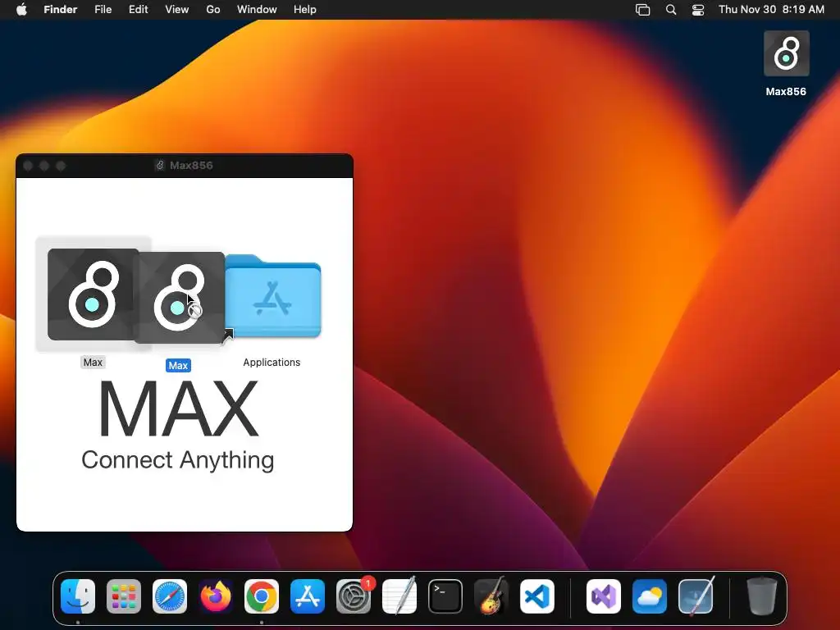Click the Applications label in installer window
840x630 pixels.
coord(272,362)
